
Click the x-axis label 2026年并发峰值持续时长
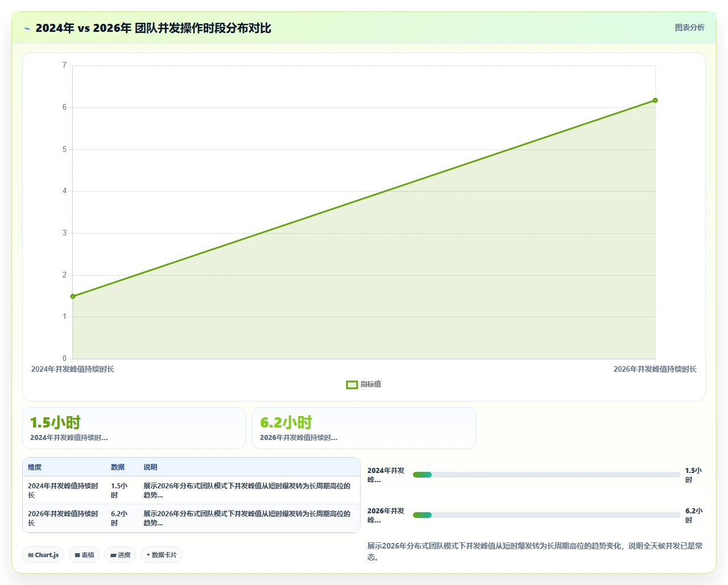(655, 370)
